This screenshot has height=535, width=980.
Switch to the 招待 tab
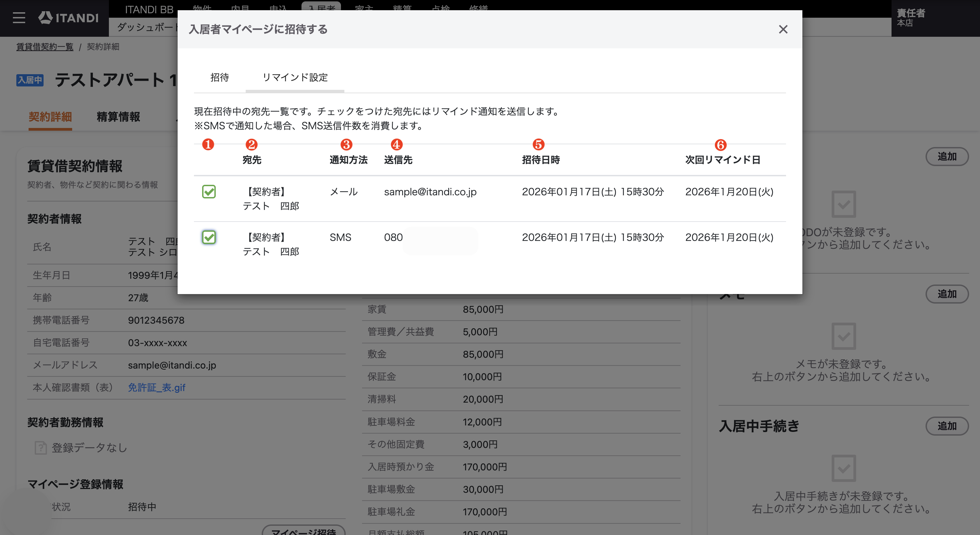219,78
